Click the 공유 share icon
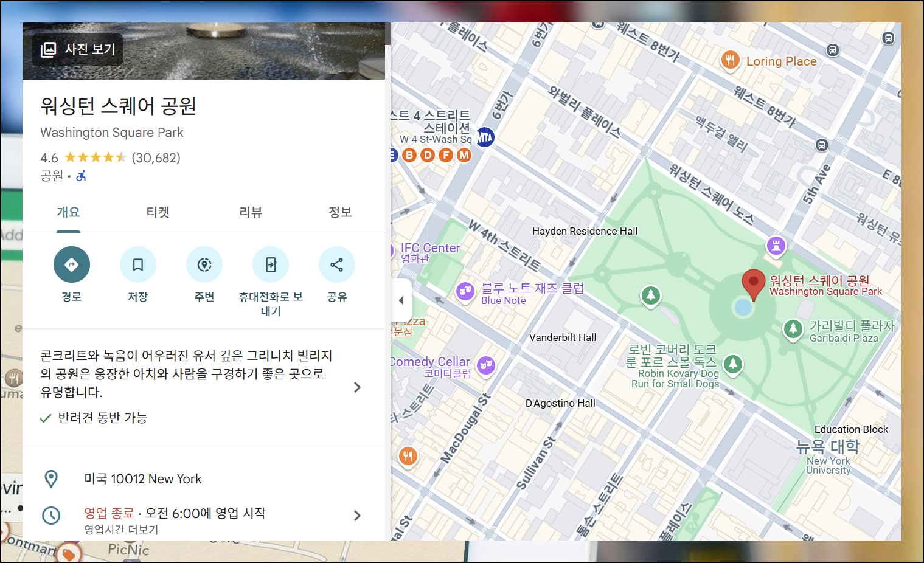The width and height of the screenshot is (924, 563). click(337, 264)
